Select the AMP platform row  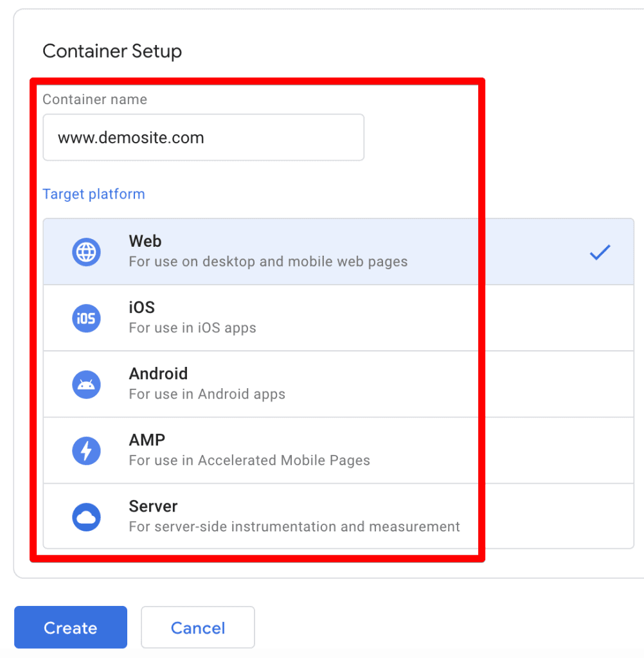coord(257,450)
